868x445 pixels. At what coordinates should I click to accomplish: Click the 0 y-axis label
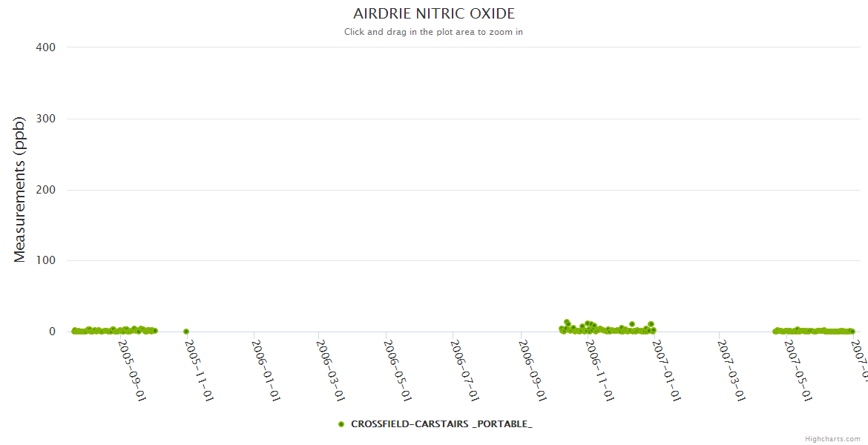(x=52, y=332)
